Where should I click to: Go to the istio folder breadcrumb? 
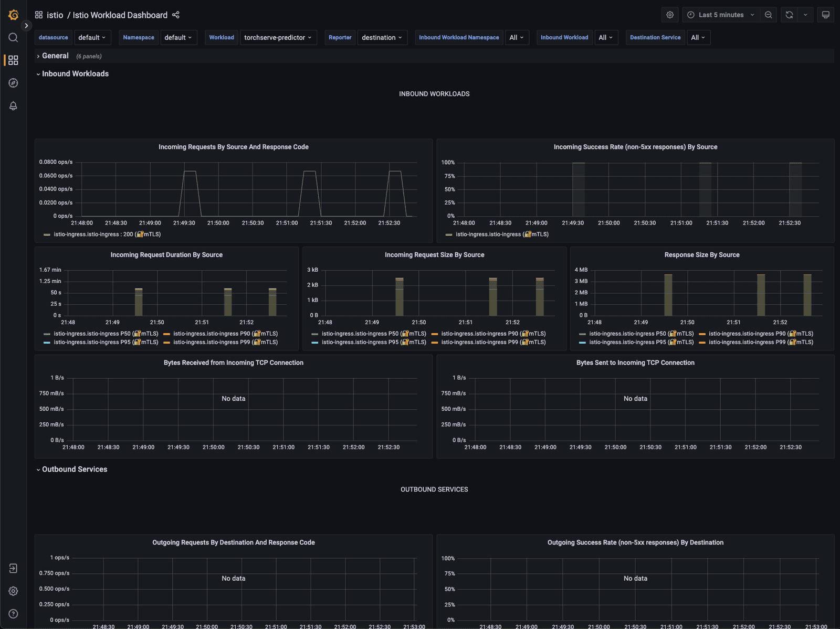click(x=55, y=15)
